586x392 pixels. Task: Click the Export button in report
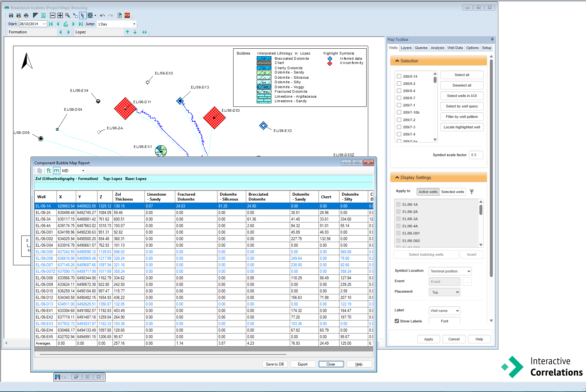pos(302,364)
